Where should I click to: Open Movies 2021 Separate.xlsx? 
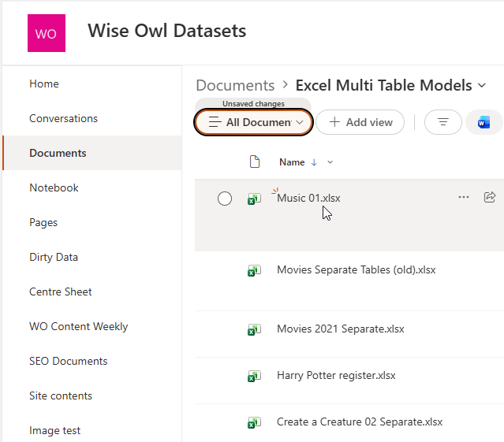click(x=341, y=329)
